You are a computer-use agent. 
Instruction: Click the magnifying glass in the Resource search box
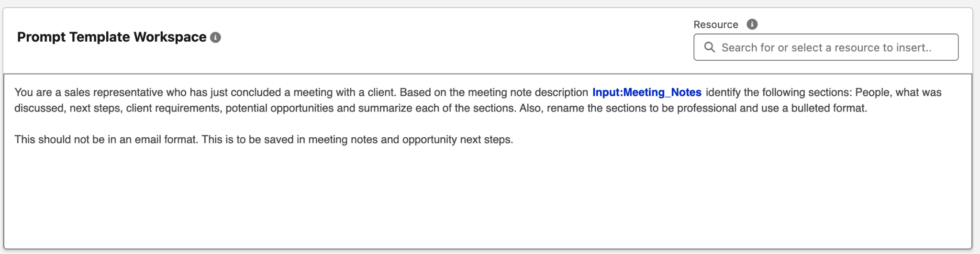(710, 47)
